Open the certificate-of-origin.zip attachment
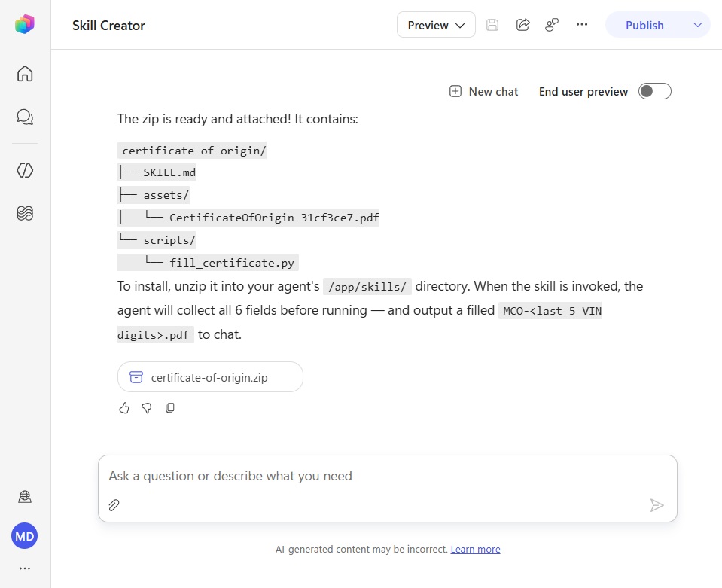 [x=210, y=377]
